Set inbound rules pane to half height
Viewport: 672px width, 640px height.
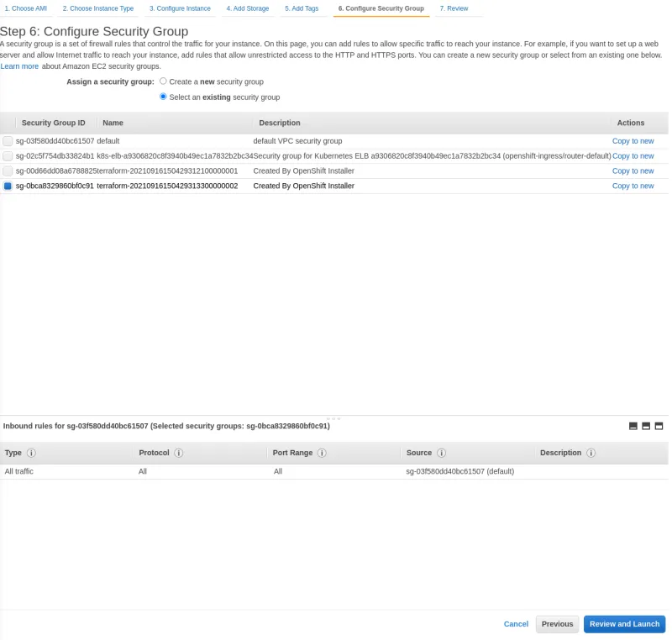(646, 426)
